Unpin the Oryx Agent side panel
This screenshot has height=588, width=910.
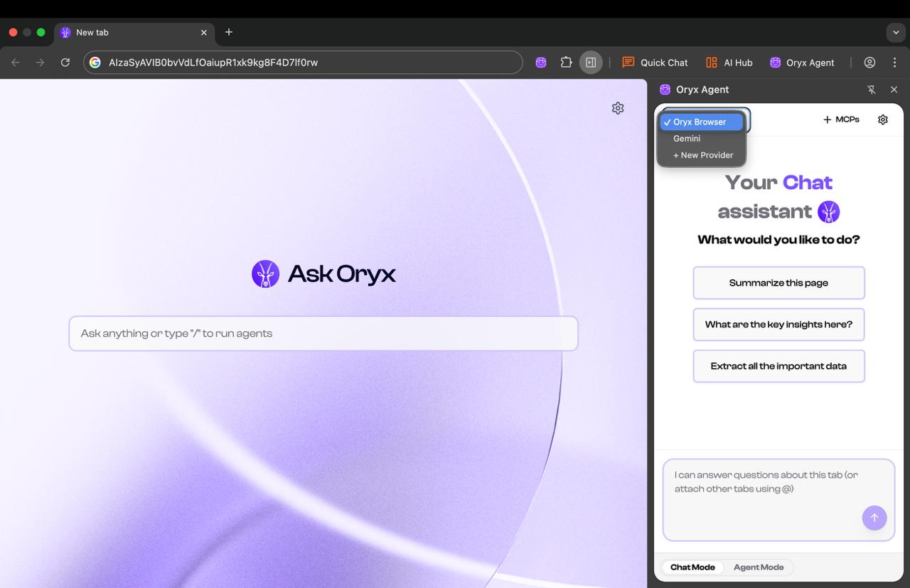pyautogui.click(x=872, y=90)
